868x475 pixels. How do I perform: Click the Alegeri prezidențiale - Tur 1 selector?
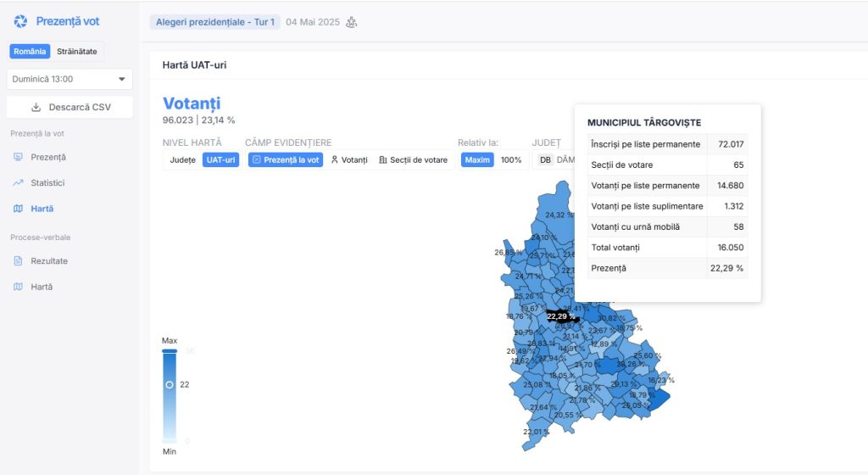click(214, 22)
